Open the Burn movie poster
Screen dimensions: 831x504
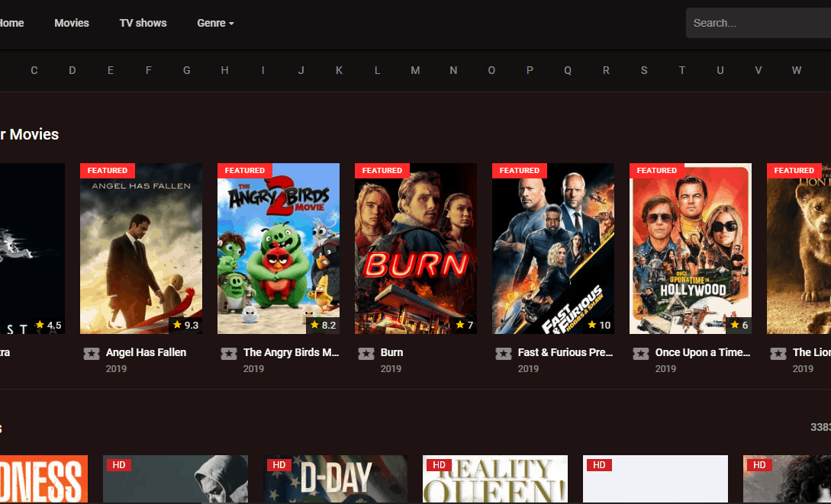(415, 249)
